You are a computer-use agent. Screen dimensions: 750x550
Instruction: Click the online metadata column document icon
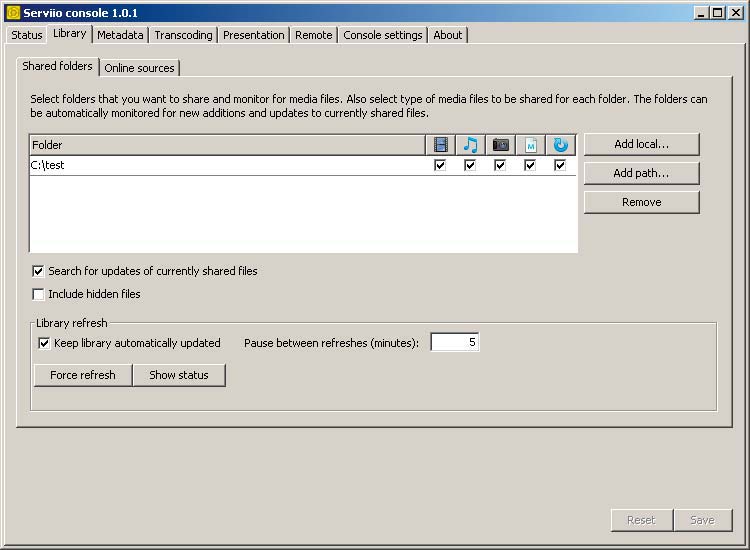click(530, 145)
